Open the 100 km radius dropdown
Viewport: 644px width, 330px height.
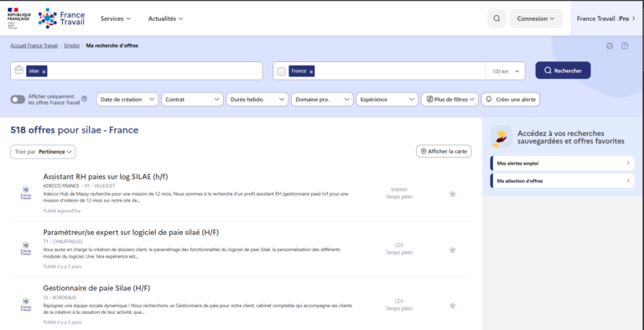click(505, 71)
